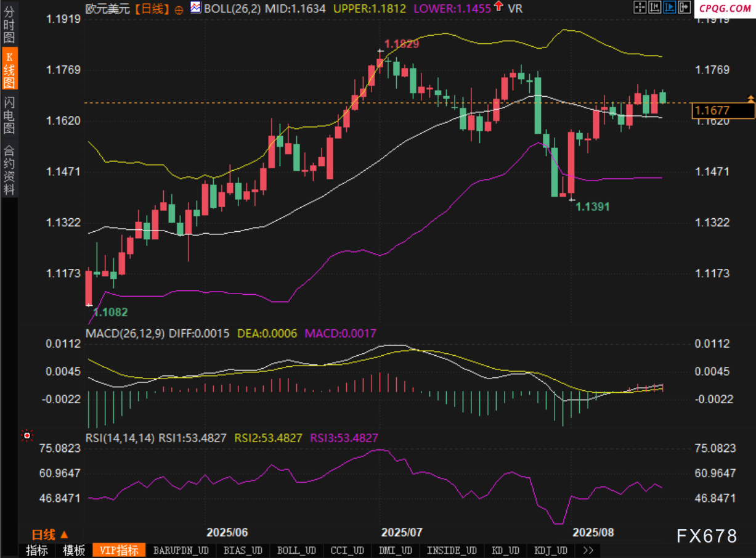Screen dimensions: 756x558
Task: Click the red up arrow before VR
Action: click(x=498, y=7)
